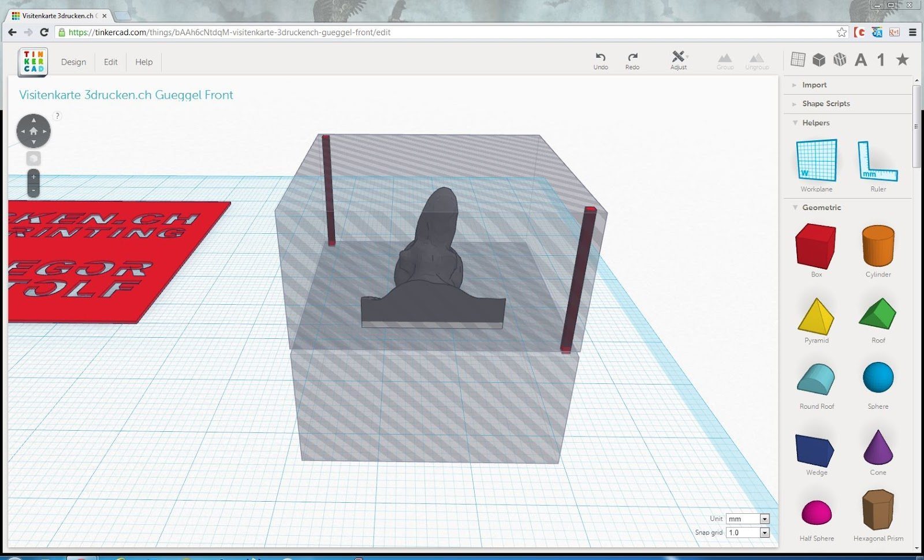
Task: Pick the yellow Pyramid shape
Action: pyautogui.click(x=816, y=320)
